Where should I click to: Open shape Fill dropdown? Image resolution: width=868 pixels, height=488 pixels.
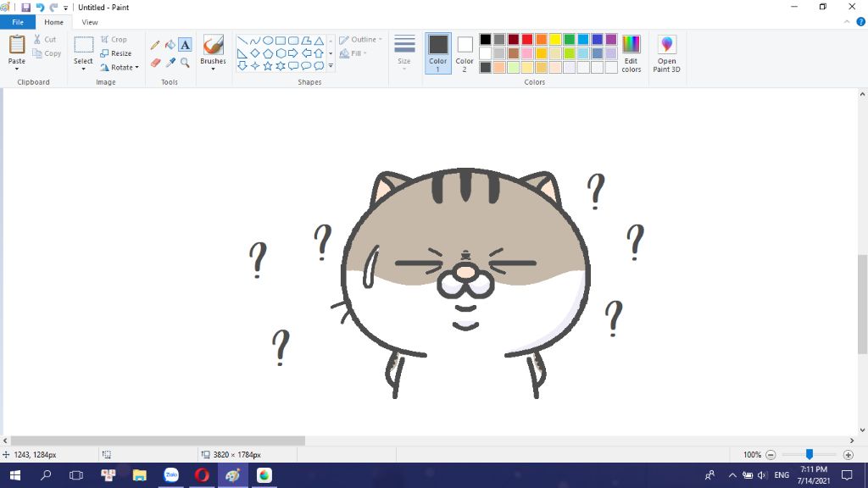tap(353, 53)
